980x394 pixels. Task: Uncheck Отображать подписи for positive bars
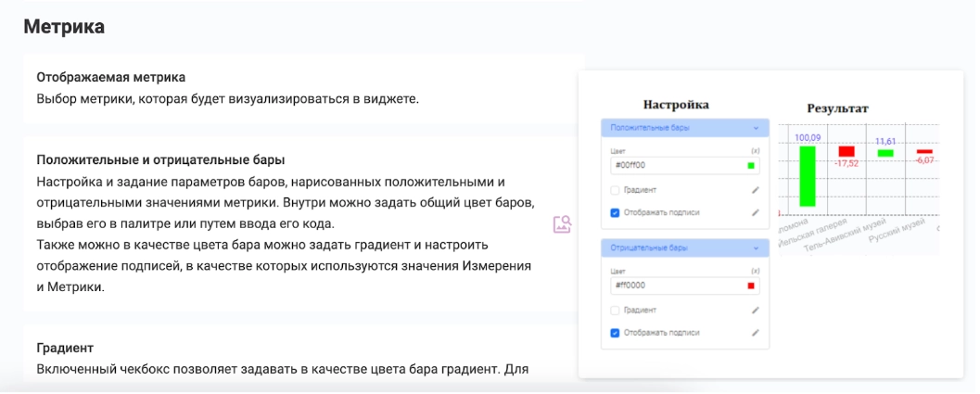pyautogui.click(x=615, y=212)
